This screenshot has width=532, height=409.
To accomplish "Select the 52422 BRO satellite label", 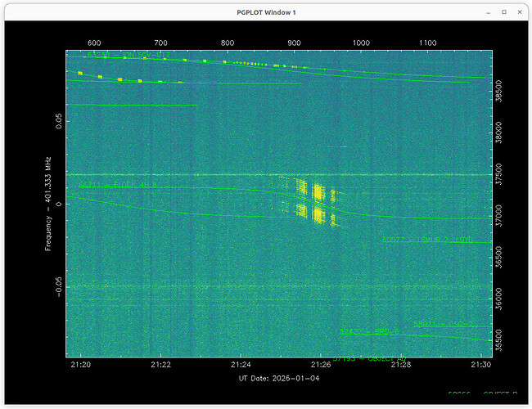I will [x=368, y=331].
